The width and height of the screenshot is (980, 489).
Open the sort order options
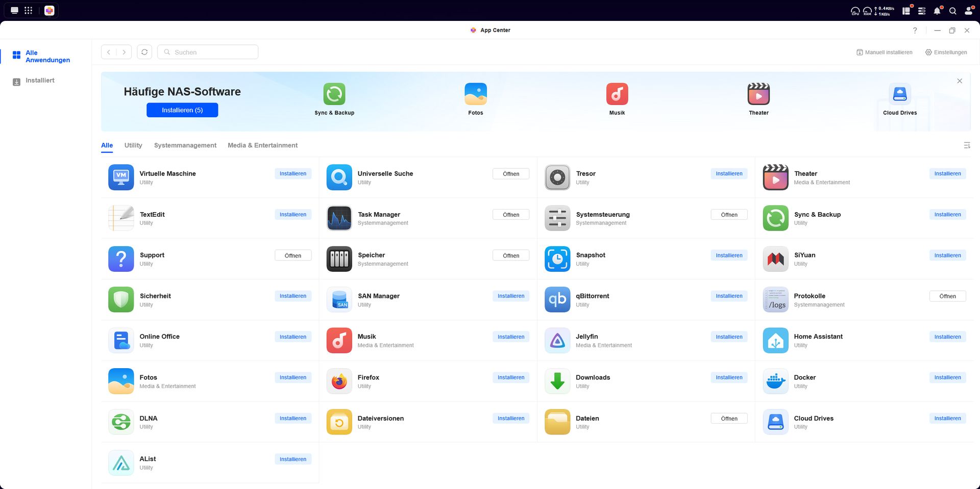click(967, 145)
